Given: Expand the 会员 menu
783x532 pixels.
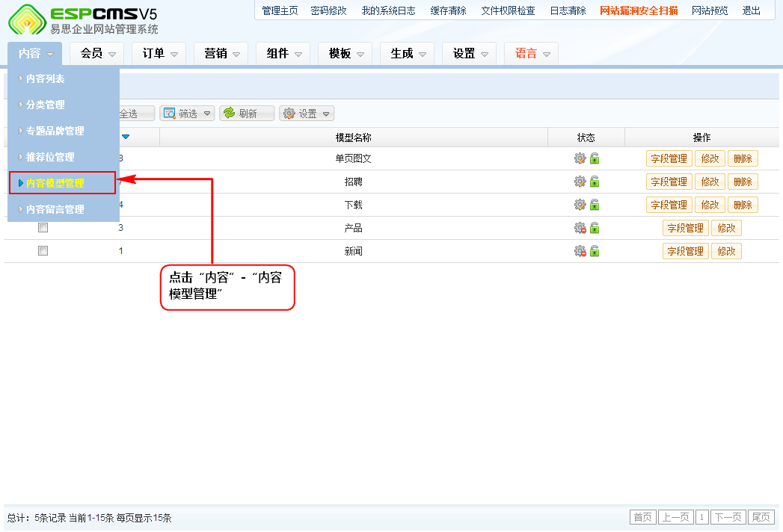Looking at the screenshot, I should (x=97, y=53).
